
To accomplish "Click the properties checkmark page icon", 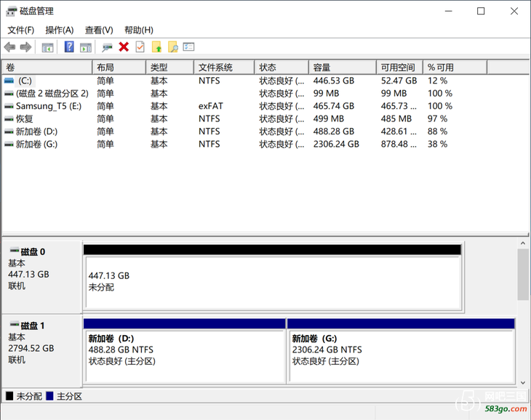I will pos(140,47).
